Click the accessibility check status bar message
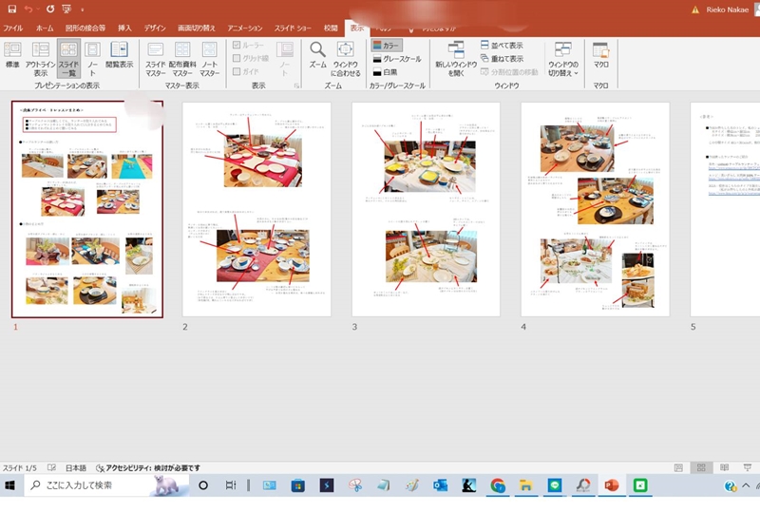 (x=147, y=468)
